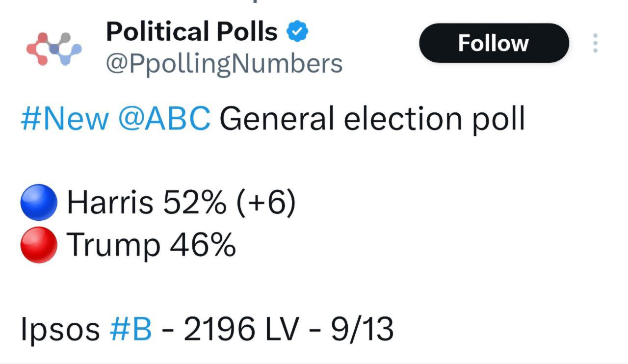Click the Ipsos pollster name
The height and width of the screenshot is (364, 628).
(60, 329)
